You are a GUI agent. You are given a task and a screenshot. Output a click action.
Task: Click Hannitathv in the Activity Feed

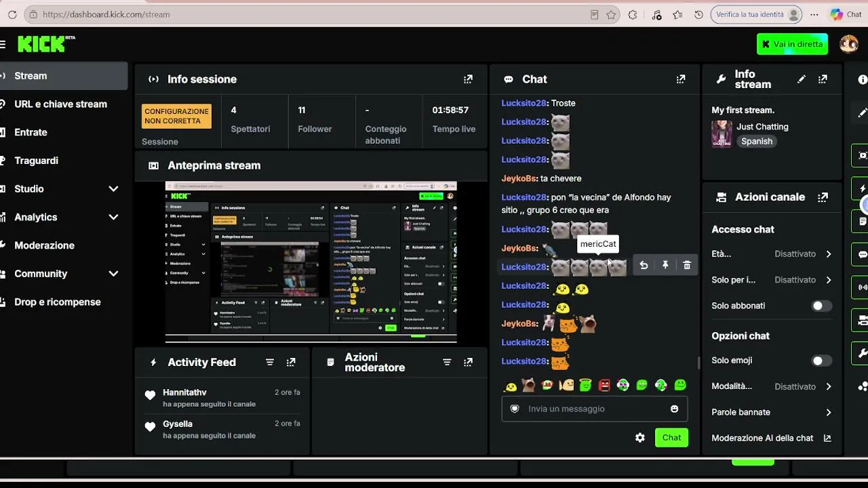pyautogui.click(x=184, y=392)
